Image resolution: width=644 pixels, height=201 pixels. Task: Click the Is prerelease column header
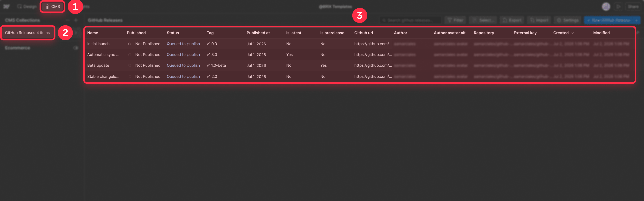tap(332, 33)
